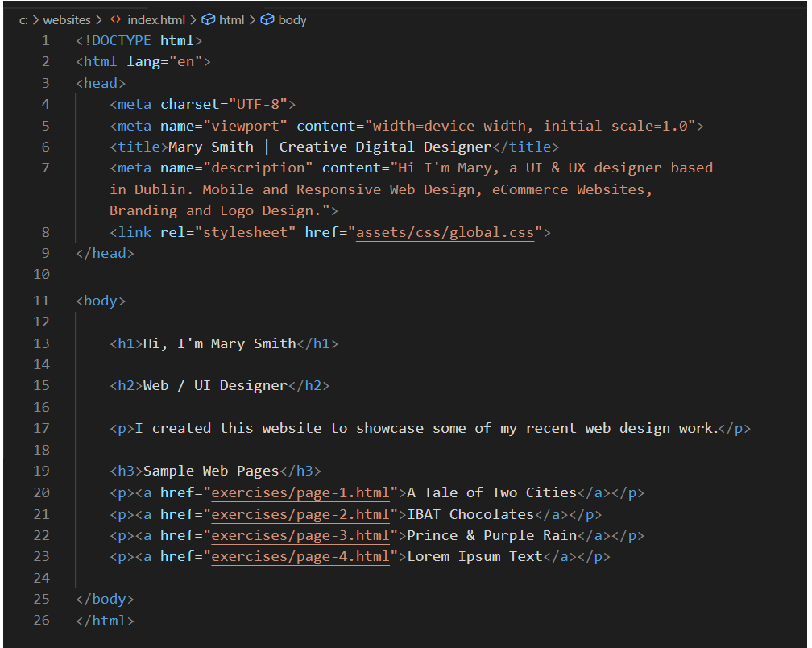This screenshot has height=648, width=812.
Task: Click the charset="UTF-8" attribute
Action: click(224, 105)
